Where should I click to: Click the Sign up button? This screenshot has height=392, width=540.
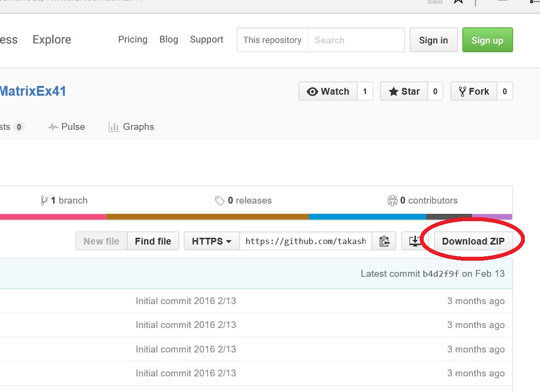[487, 40]
